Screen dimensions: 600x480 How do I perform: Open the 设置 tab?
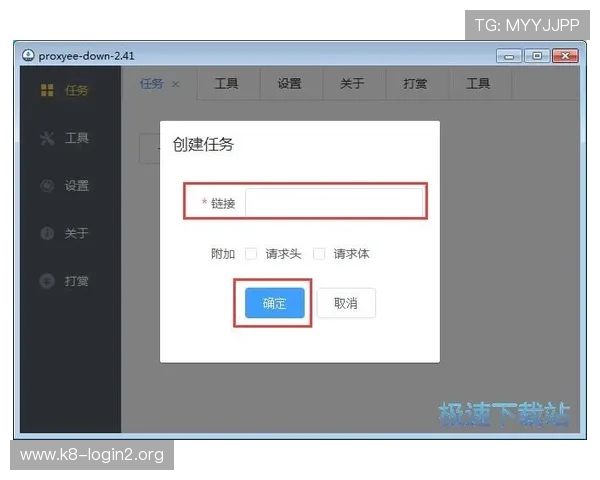292,84
